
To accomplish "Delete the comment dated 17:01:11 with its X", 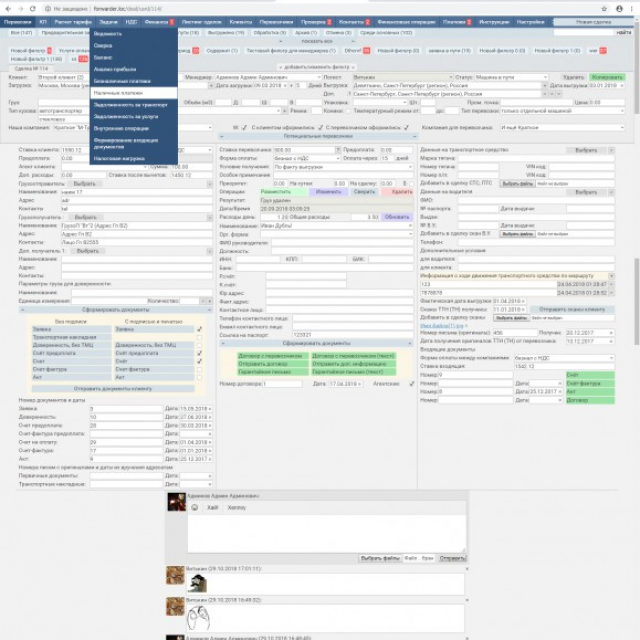I will (x=467, y=569).
